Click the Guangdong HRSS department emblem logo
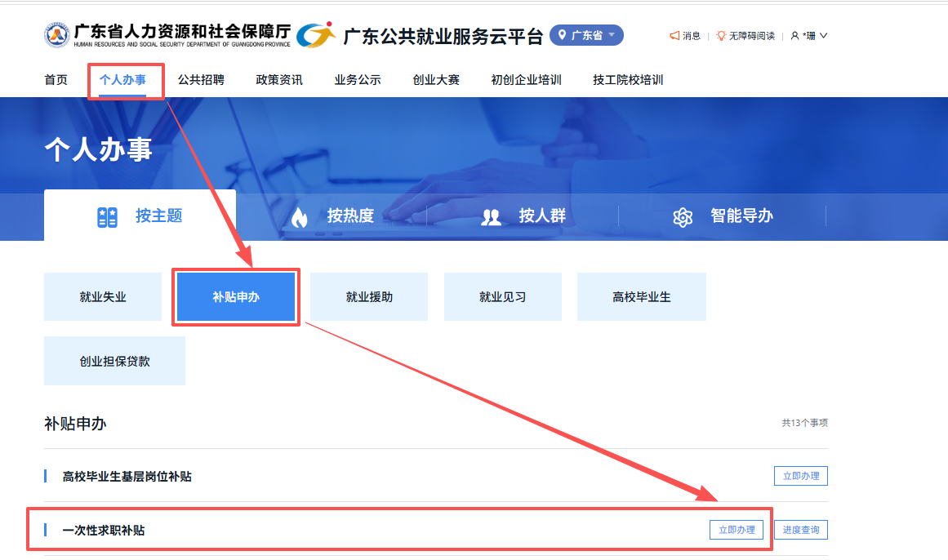This screenshot has height=560, width=948. coord(57,35)
